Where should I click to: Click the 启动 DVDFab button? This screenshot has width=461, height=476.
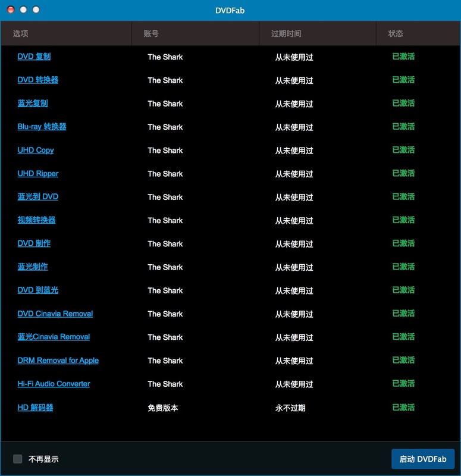423,459
